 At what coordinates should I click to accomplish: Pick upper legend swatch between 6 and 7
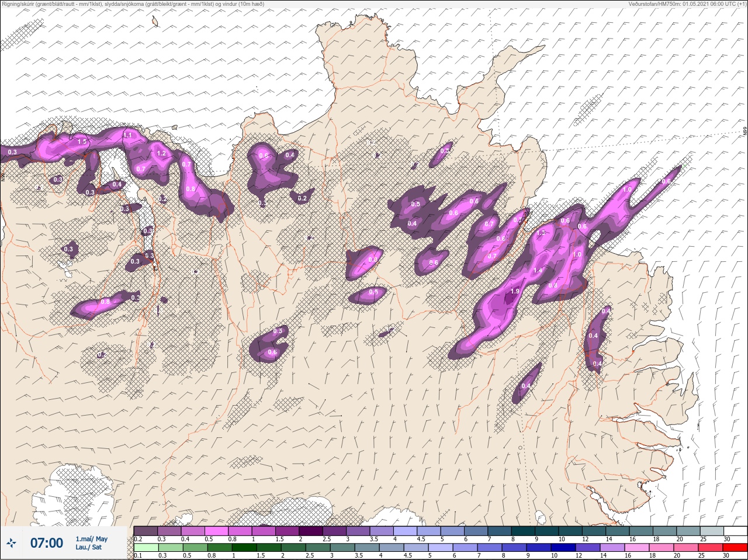pyautogui.click(x=477, y=531)
